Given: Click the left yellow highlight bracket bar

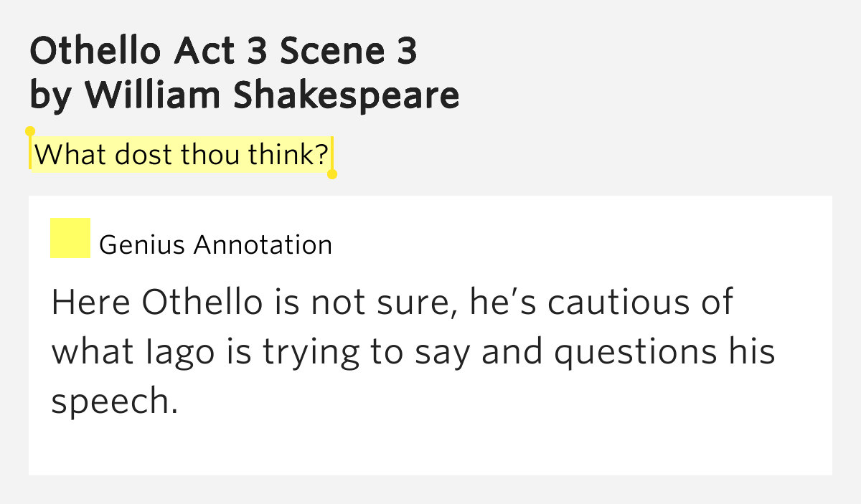Looking at the screenshot, I should 30,153.
